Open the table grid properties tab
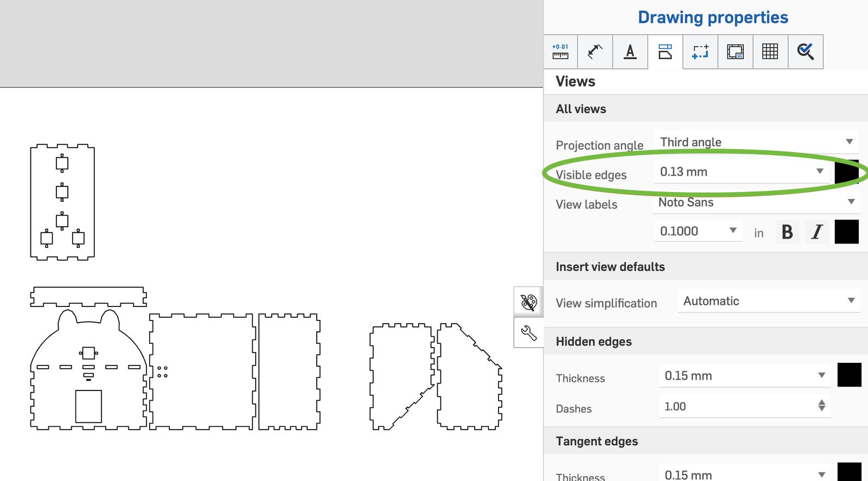This screenshot has width=868, height=481. [x=770, y=52]
